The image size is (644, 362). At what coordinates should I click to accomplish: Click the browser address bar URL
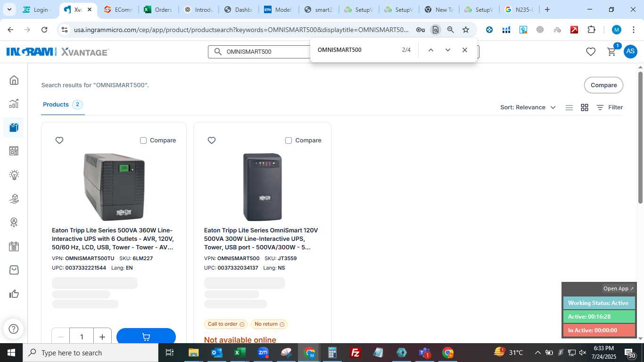click(x=241, y=30)
